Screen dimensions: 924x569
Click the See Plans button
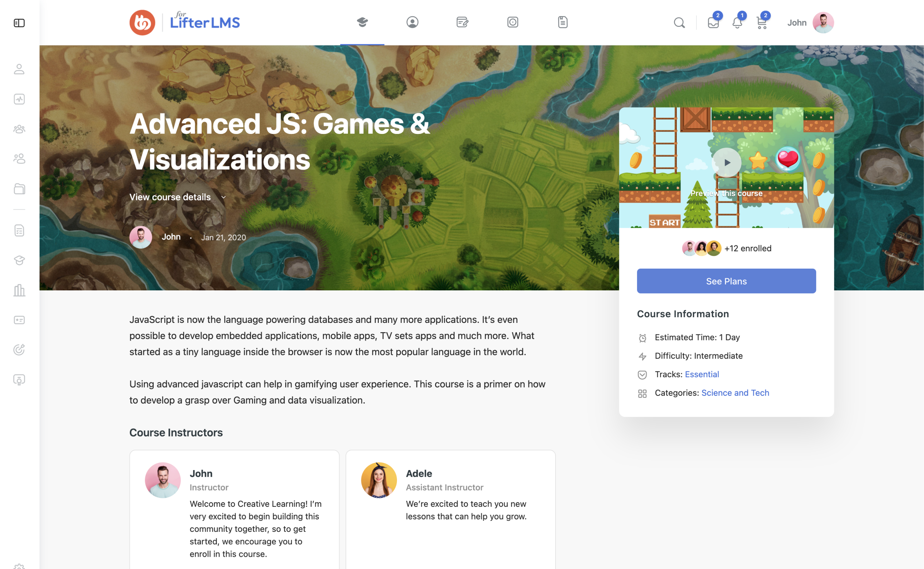[726, 281]
